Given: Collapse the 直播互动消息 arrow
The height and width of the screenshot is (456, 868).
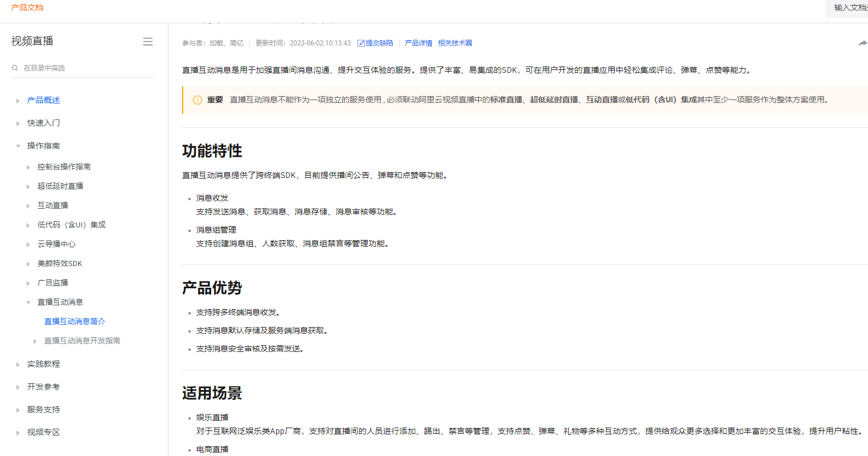Looking at the screenshot, I should tap(28, 302).
